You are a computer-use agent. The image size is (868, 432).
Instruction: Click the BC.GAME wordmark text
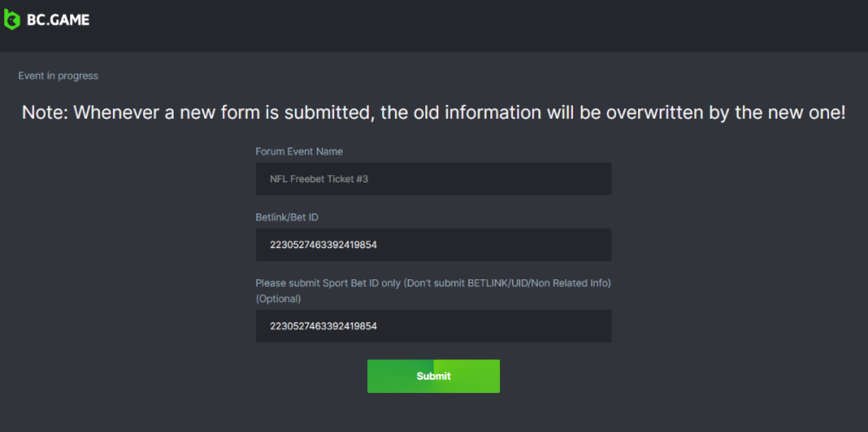(x=58, y=19)
